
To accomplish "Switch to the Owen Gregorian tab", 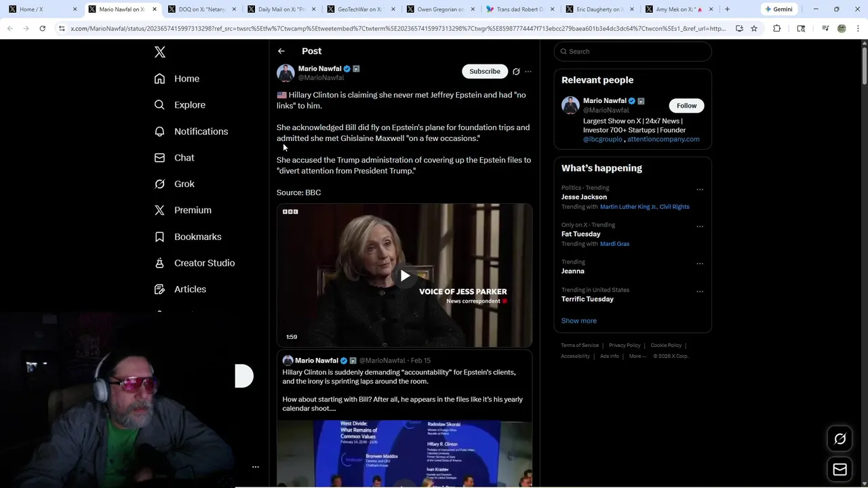I will (439, 9).
